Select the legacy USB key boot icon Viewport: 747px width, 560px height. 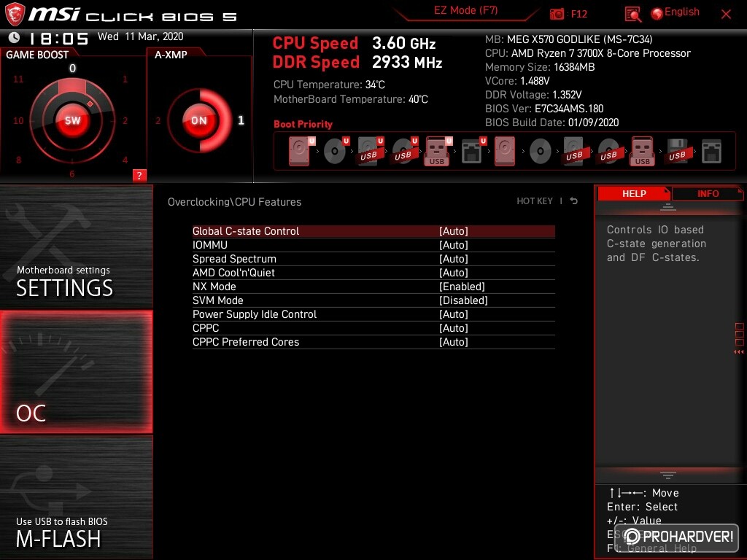coord(643,152)
